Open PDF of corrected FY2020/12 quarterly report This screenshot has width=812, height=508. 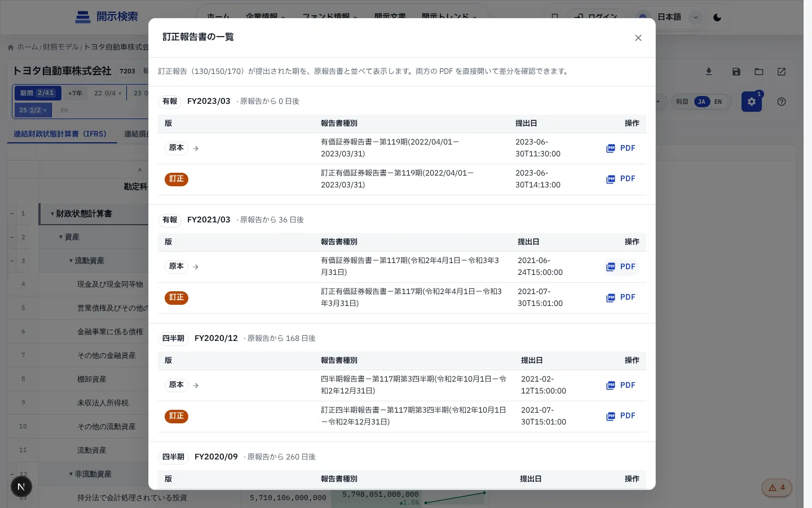point(621,416)
